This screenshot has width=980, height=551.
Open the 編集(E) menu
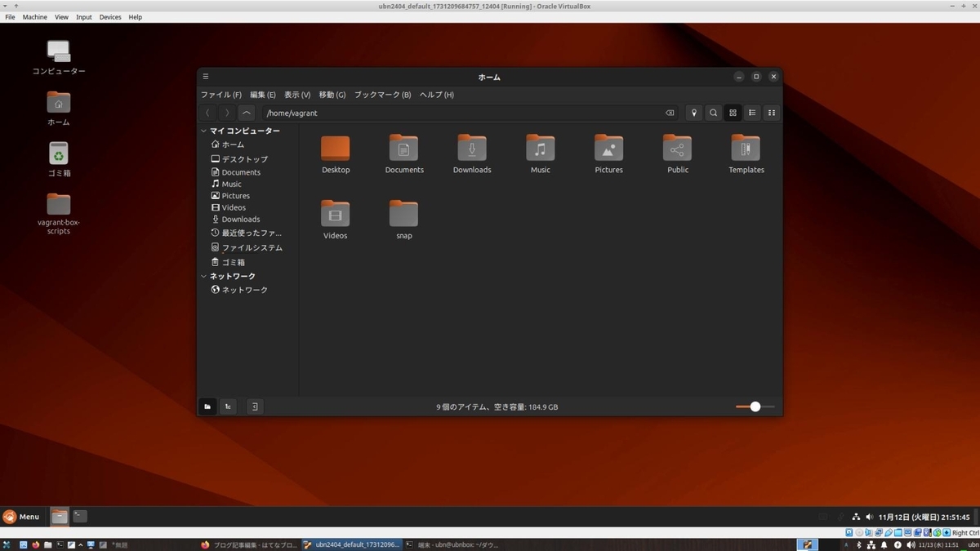click(x=263, y=95)
